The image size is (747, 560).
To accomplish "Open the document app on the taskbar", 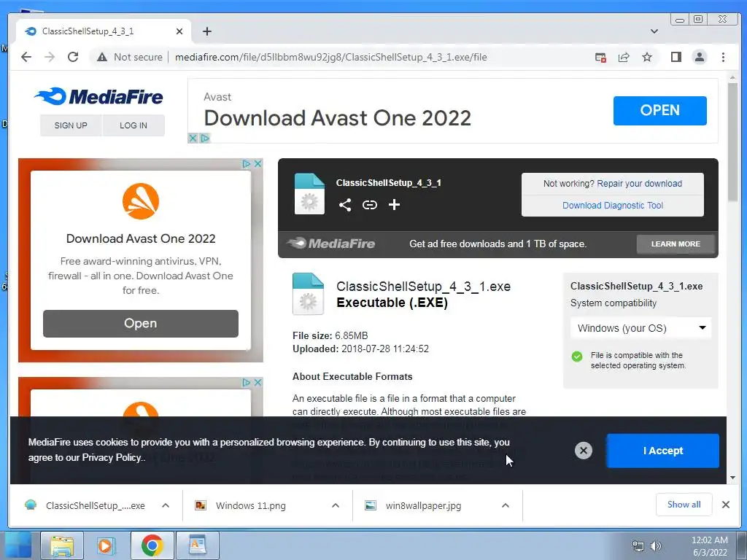I will click(197, 545).
